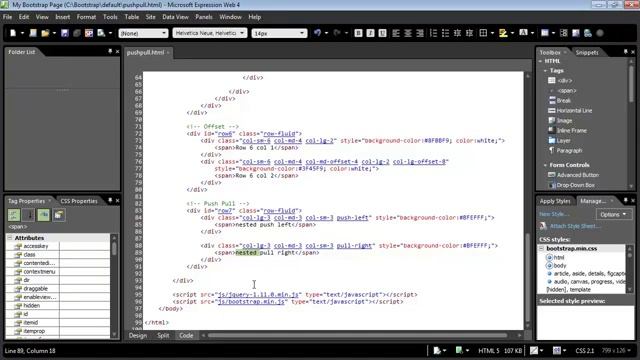Viewport: 640px width, 360px height.
Task: Switch to the CSS Properties tab
Action: click(79, 201)
